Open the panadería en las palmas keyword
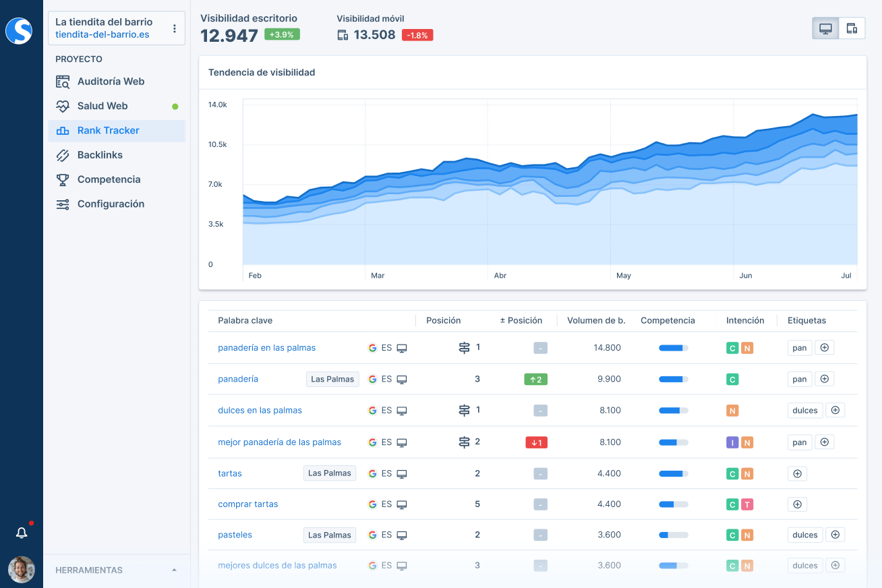This screenshot has width=882, height=588. [x=266, y=348]
